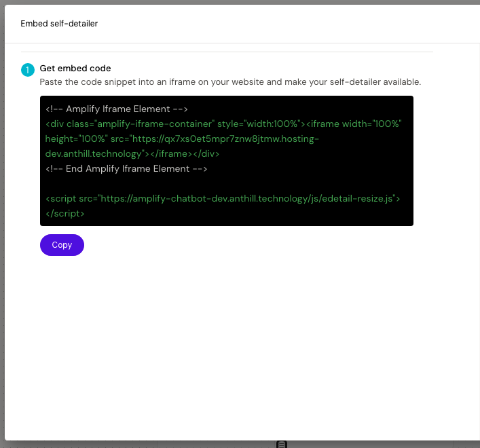
Task: Click the purple Copy button
Action: pyautogui.click(x=62, y=245)
